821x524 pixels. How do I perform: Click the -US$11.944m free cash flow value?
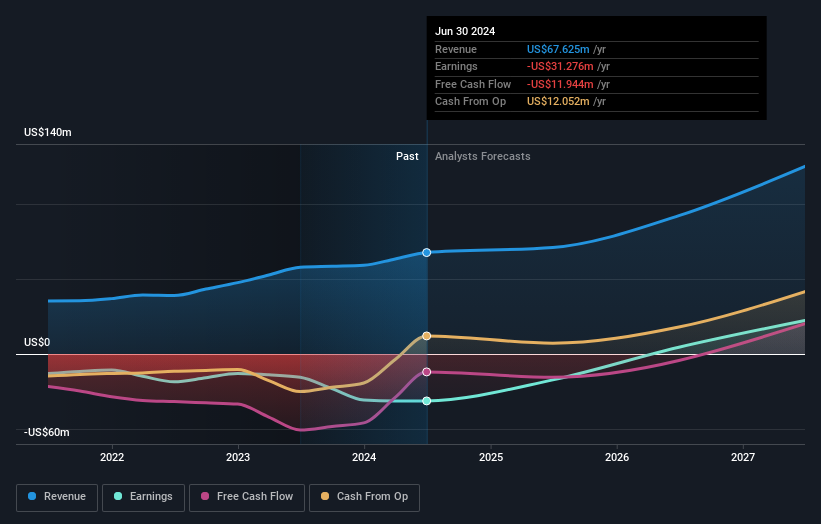[x=560, y=84]
